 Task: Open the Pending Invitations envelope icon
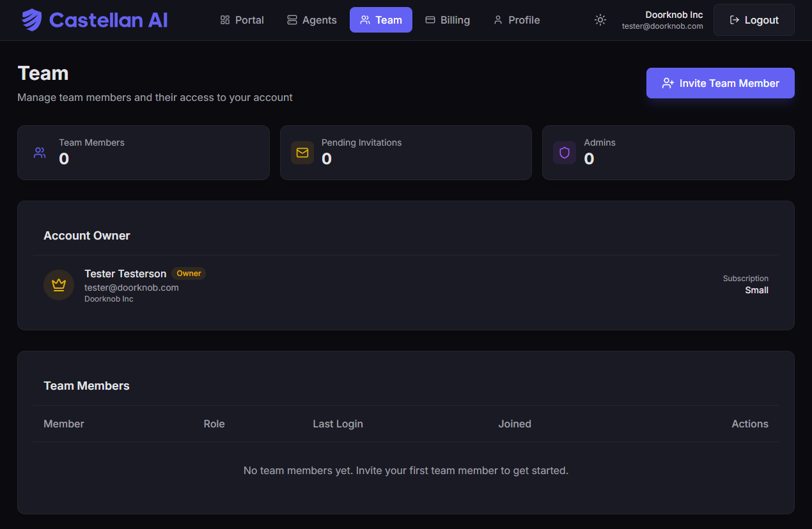click(x=302, y=153)
